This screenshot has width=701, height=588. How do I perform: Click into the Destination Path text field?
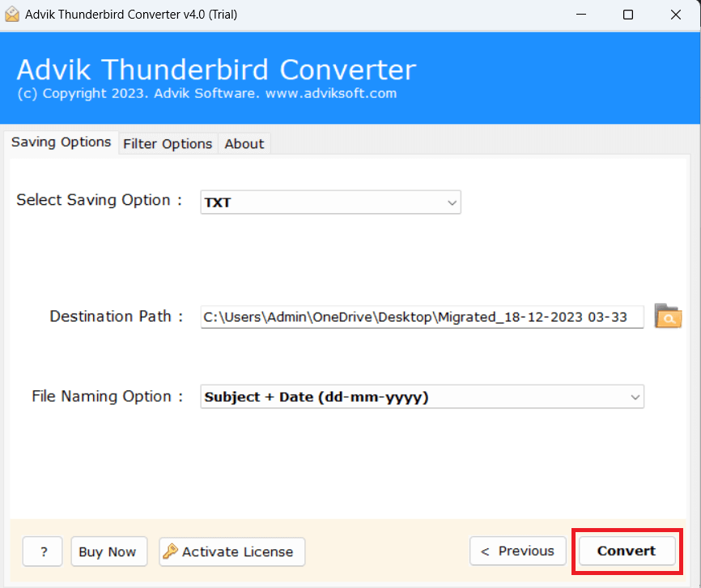tap(422, 317)
